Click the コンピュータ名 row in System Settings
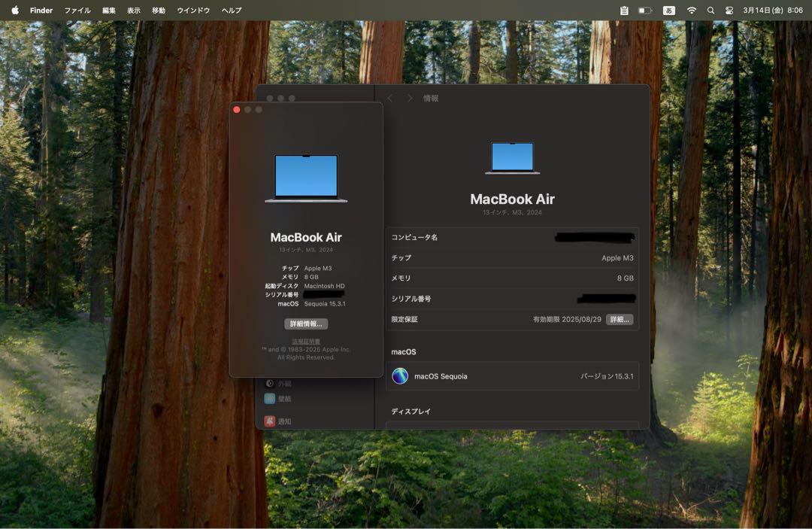Image resolution: width=812 pixels, height=529 pixels. [512, 237]
